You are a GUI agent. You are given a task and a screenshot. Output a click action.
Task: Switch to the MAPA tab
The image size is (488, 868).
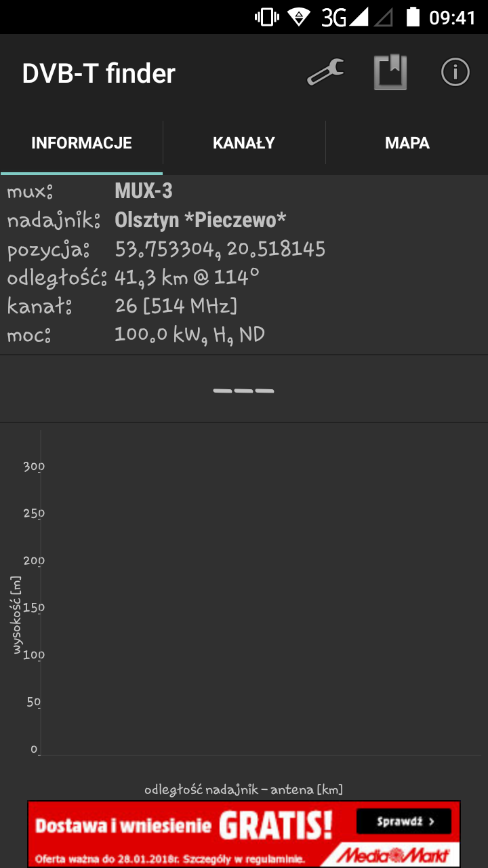[x=407, y=143]
